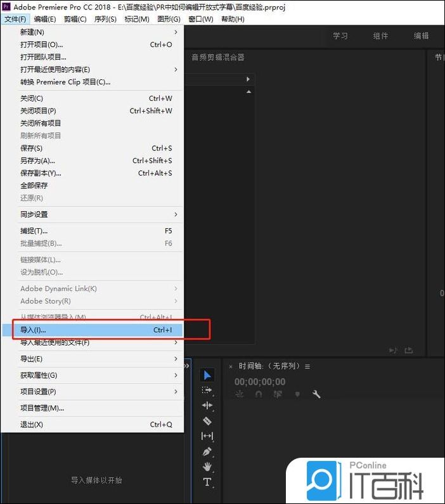
Task: Click the play-step icon beside export icon
Action: pyautogui.click(x=393, y=350)
